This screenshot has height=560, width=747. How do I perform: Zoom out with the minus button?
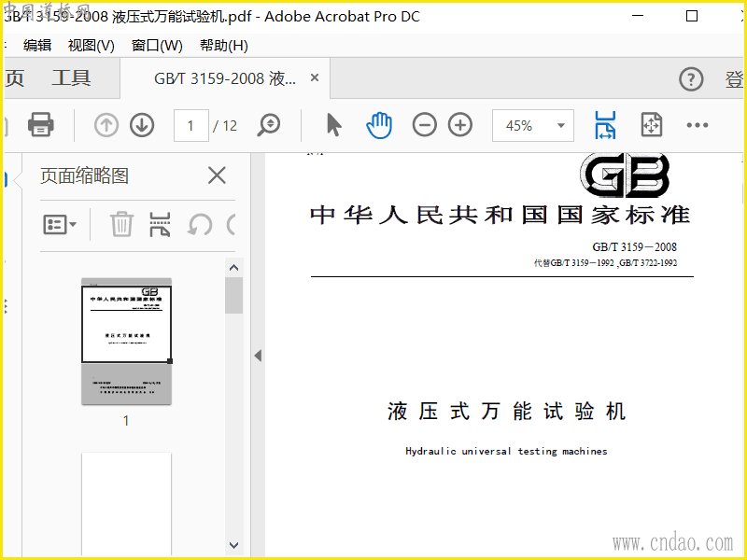pos(425,125)
